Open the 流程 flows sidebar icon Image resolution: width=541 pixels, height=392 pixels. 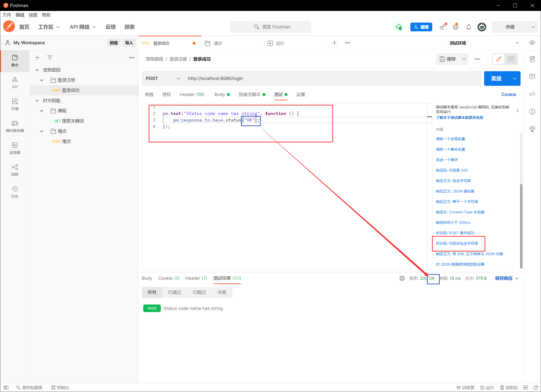pyautogui.click(x=15, y=170)
